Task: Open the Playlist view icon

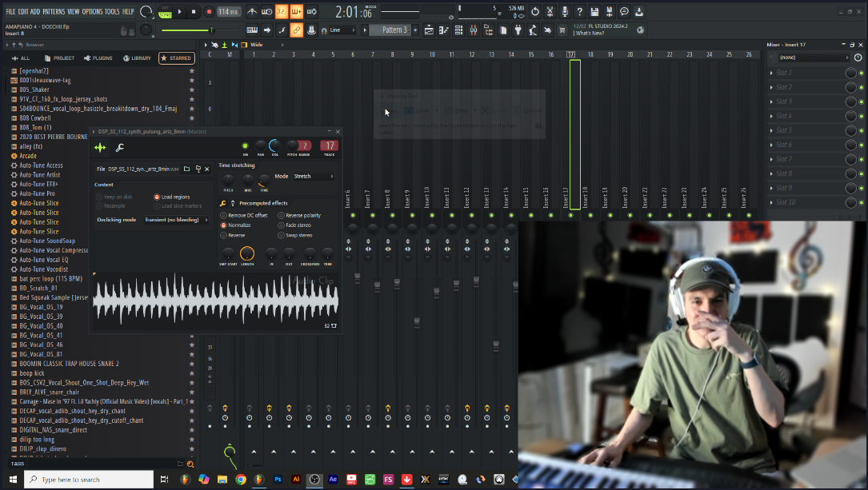Action: click(429, 30)
